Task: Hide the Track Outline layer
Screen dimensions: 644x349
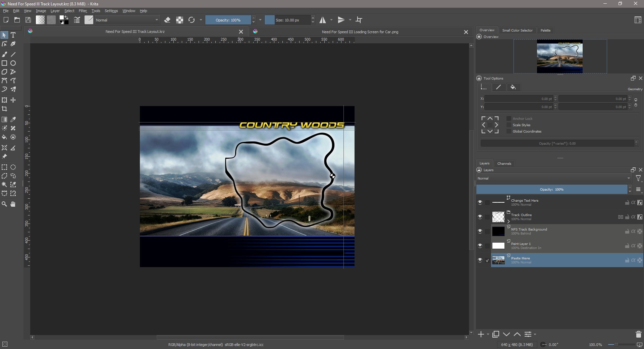Action: pyautogui.click(x=480, y=217)
